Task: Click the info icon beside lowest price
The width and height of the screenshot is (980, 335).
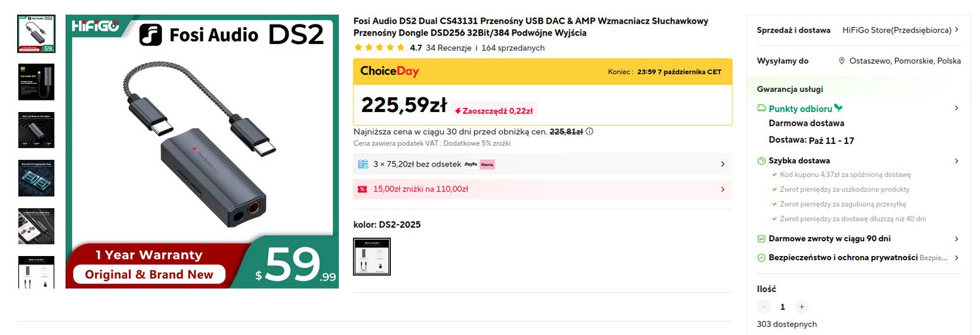Action: (589, 131)
